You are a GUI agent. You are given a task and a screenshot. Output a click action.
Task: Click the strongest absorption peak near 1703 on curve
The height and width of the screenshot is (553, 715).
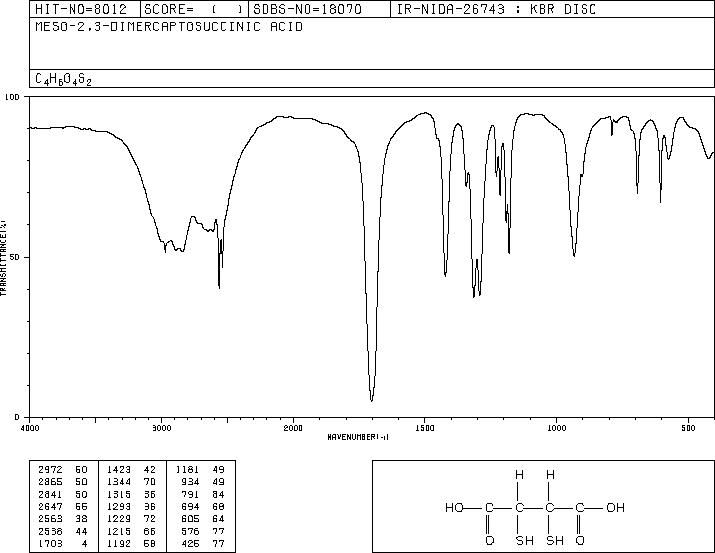pos(372,400)
